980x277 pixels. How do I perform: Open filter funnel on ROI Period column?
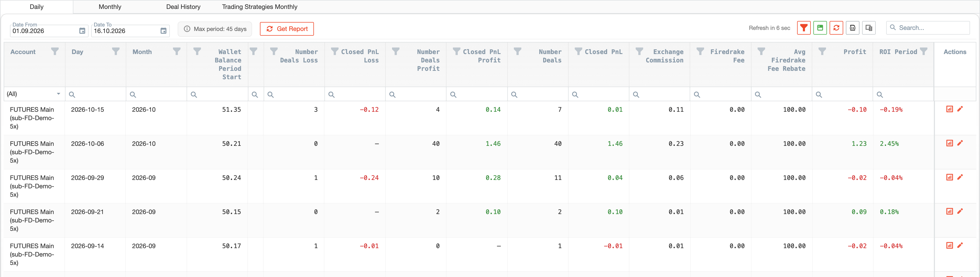tap(924, 51)
